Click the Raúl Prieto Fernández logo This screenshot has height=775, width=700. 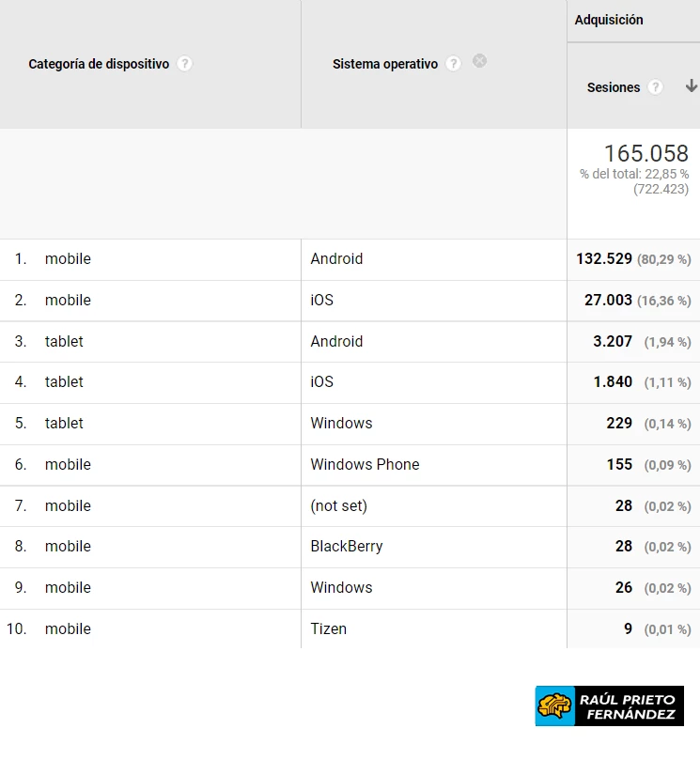coord(609,706)
